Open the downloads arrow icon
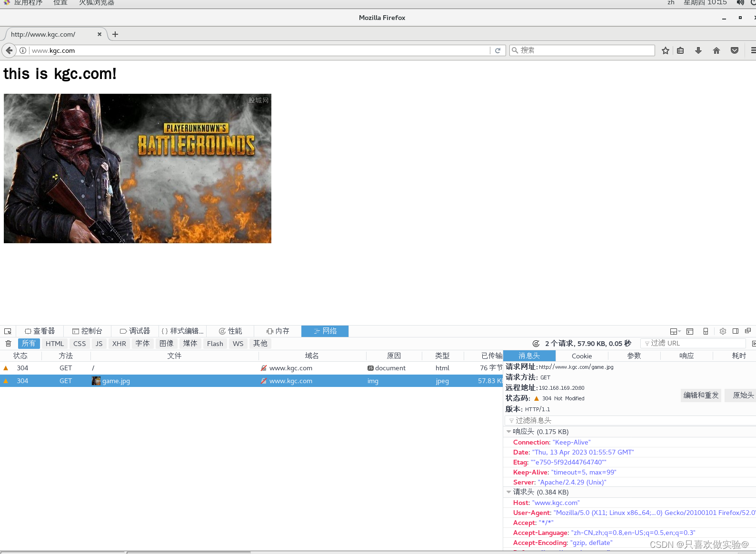Viewport: 756px width, 554px height. pos(698,50)
